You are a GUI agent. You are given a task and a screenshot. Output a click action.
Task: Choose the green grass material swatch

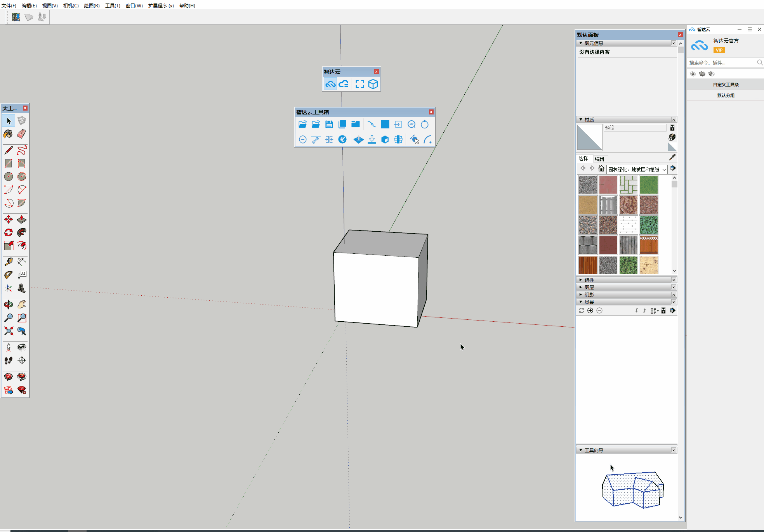pyautogui.click(x=648, y=185)
